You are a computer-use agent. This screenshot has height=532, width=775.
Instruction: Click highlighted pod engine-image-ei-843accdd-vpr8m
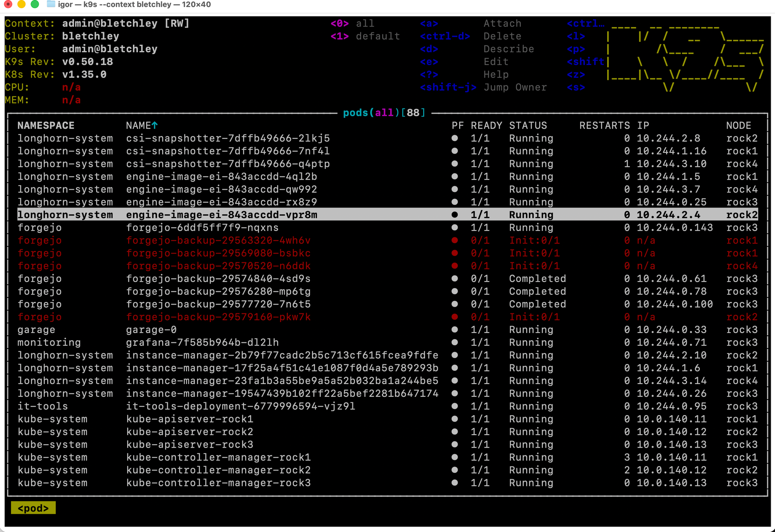pos(387,215)
